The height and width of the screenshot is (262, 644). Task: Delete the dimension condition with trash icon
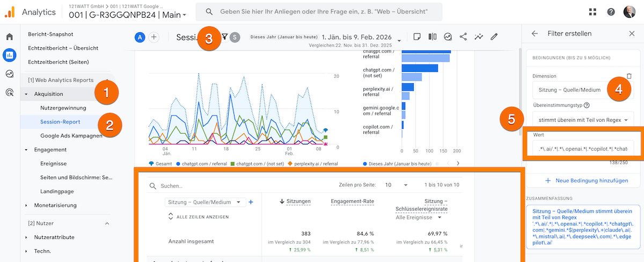click(x=630, y=76)
